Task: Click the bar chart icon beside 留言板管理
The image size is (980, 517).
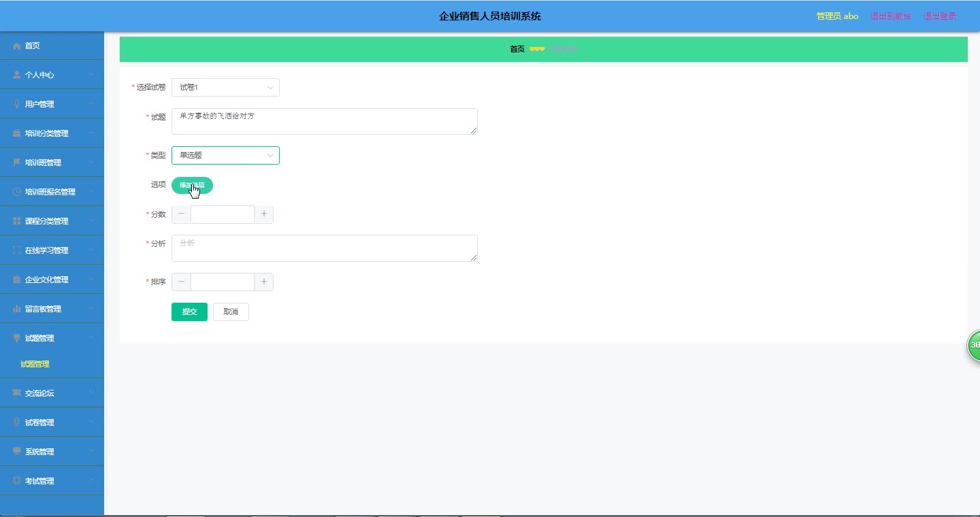Action: point(17,309)
